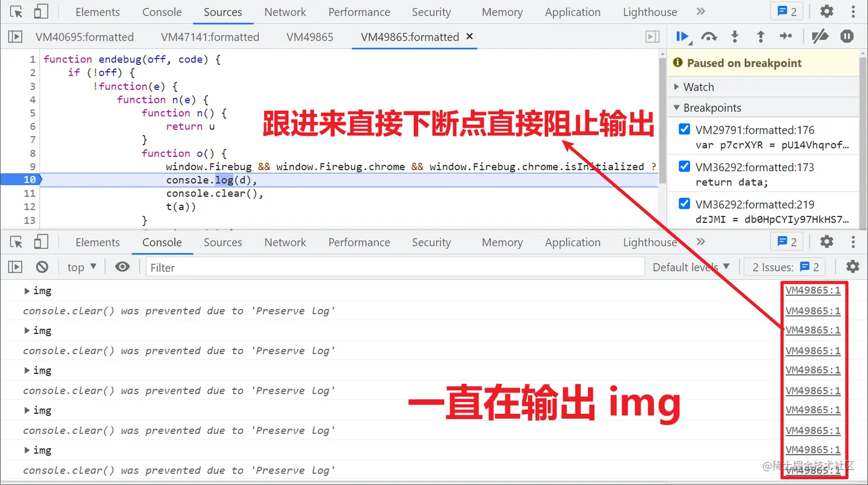
Task: Open the drawer three-dot menu
Action: coord(853,242)
